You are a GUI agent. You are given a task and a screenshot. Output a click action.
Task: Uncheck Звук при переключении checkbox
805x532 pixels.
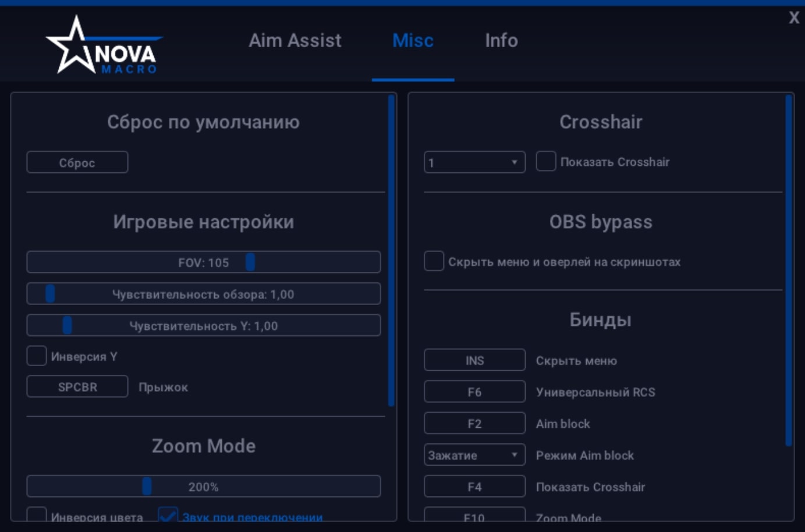[168, 514]
